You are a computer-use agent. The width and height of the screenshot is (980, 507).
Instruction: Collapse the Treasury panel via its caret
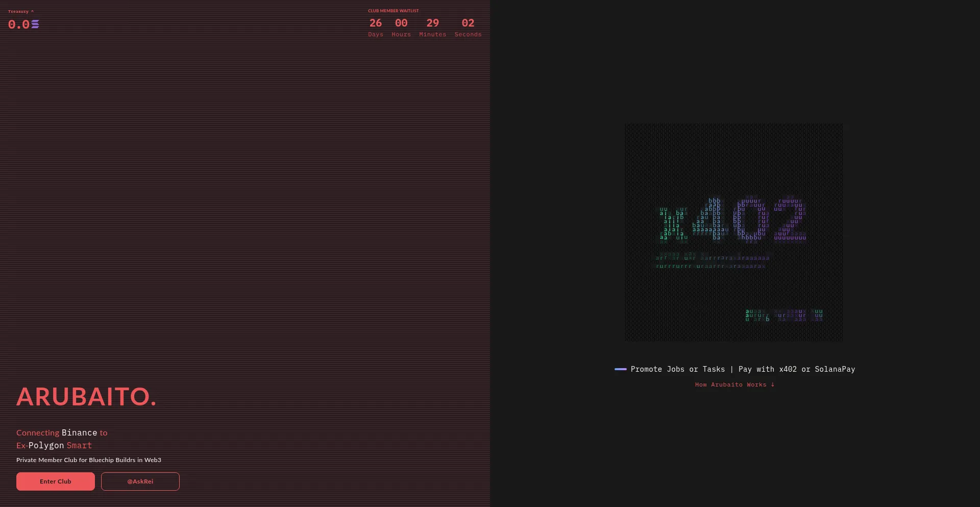tap(32, 11)
